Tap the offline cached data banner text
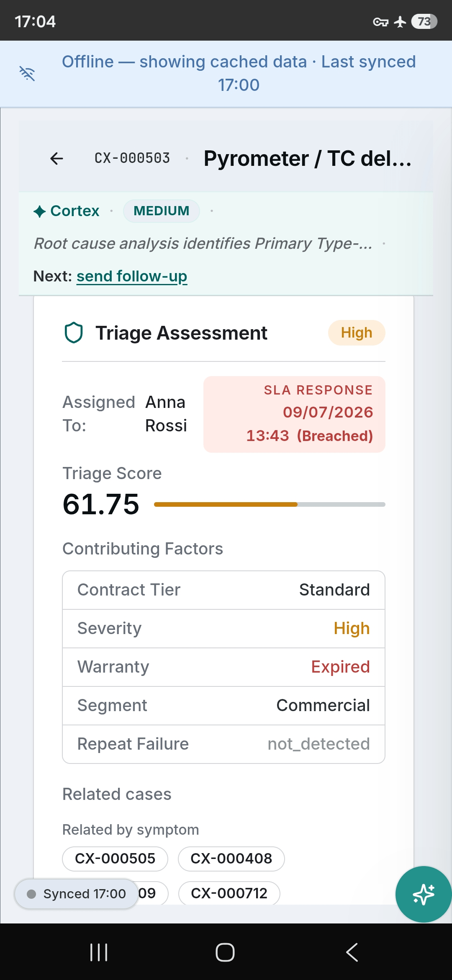Image resolution: width=452 pixels, height=980 pixels. click(239, 73)
